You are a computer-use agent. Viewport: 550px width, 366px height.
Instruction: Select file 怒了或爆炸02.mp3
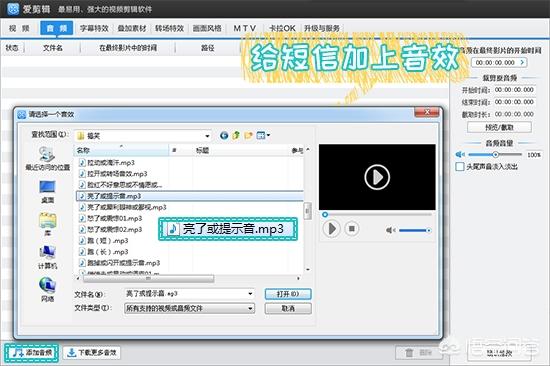pyautogui.click(x=111, y=229)
